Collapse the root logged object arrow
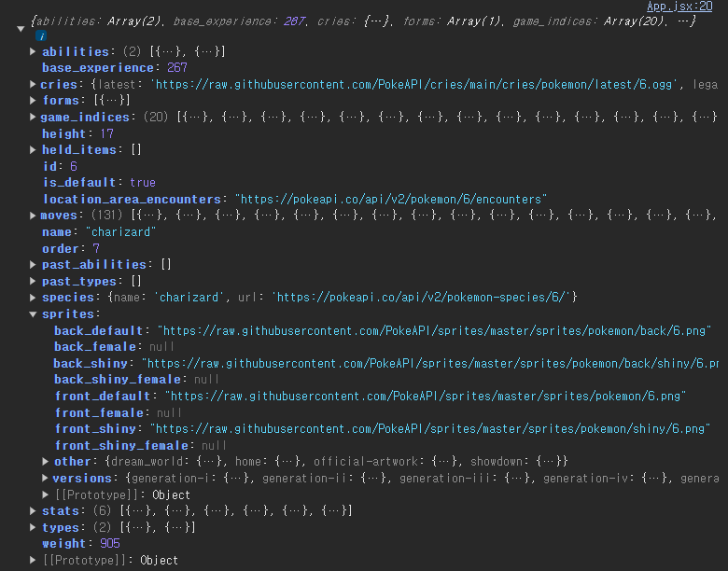The height and width of the screenshot is (571, 728). [x=21, y=29]
